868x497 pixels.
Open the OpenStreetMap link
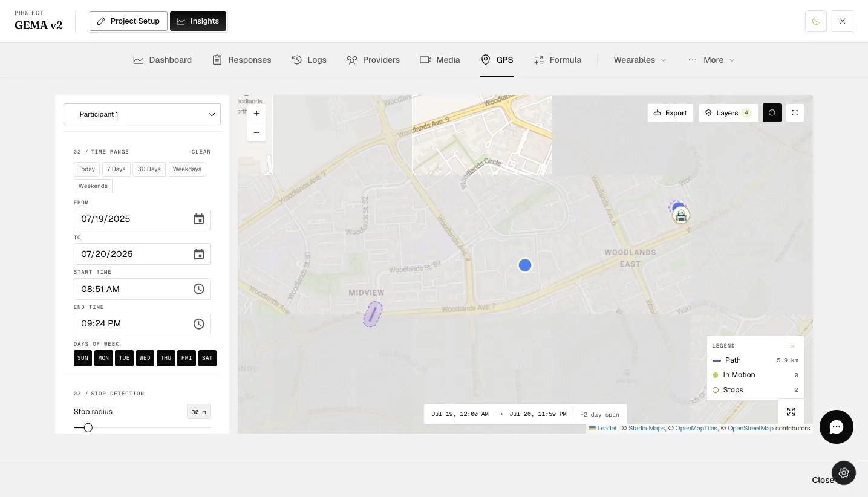pos(751,428)
